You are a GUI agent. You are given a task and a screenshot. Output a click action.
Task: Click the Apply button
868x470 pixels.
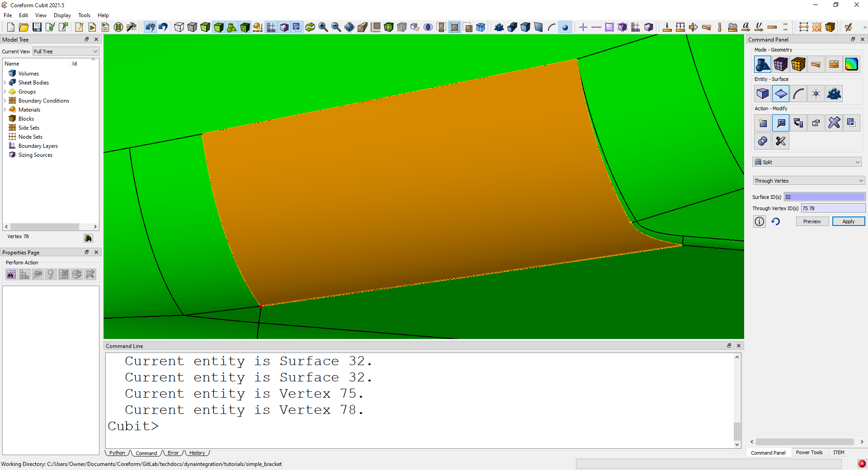[848, 221]
